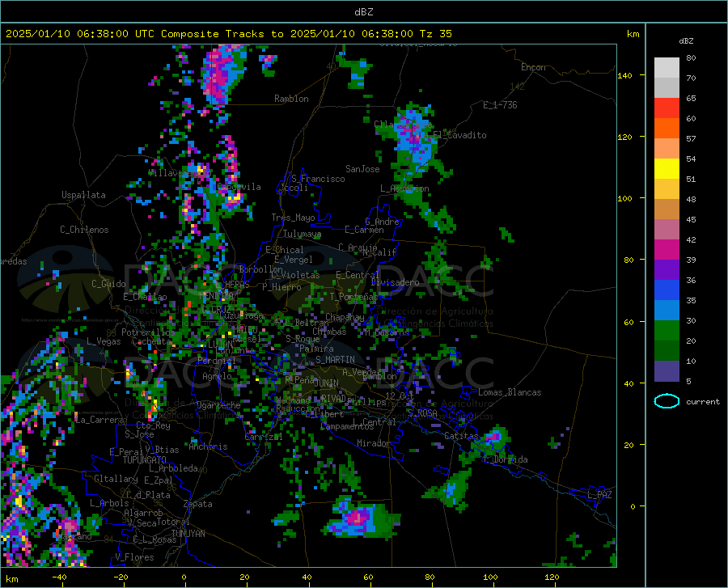Click the 'Potrerillos' map label

(x=148, y=332)
